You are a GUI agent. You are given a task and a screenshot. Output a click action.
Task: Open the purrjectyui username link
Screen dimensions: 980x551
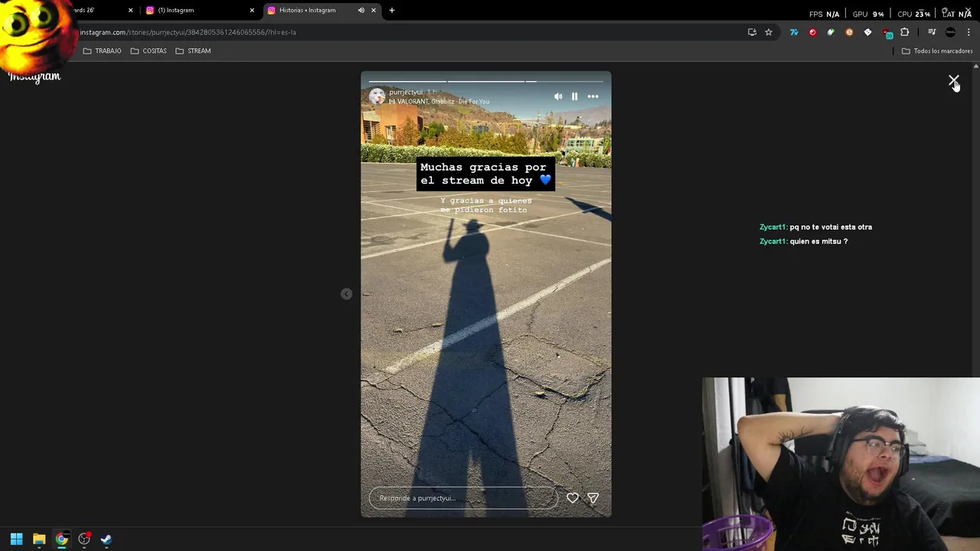(x=406, y=92)
